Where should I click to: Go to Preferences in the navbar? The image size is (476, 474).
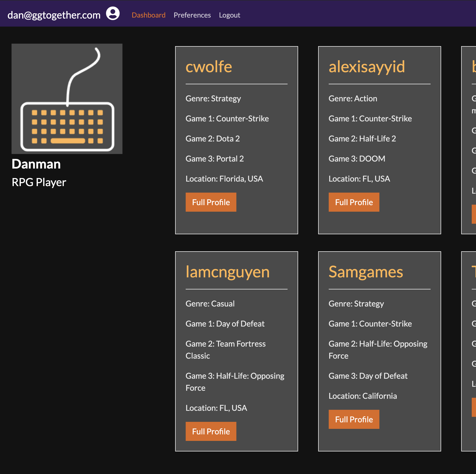[x=192, y=15]
